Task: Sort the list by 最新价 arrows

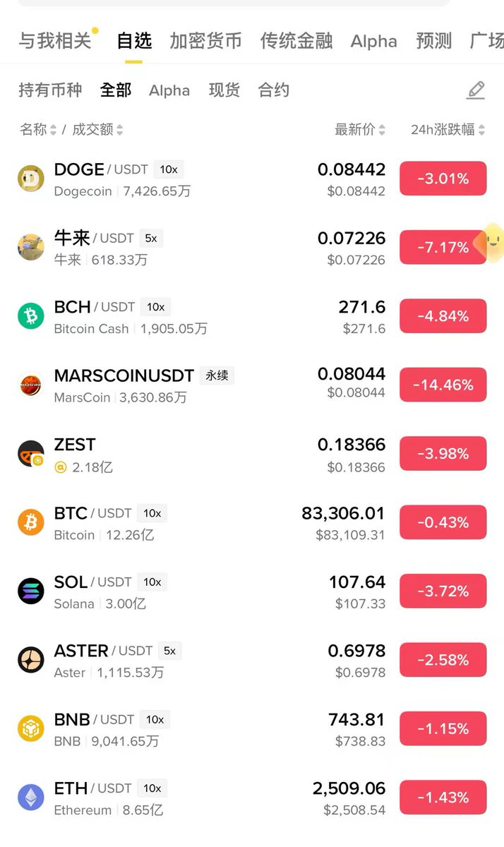Action: [382, 130]
